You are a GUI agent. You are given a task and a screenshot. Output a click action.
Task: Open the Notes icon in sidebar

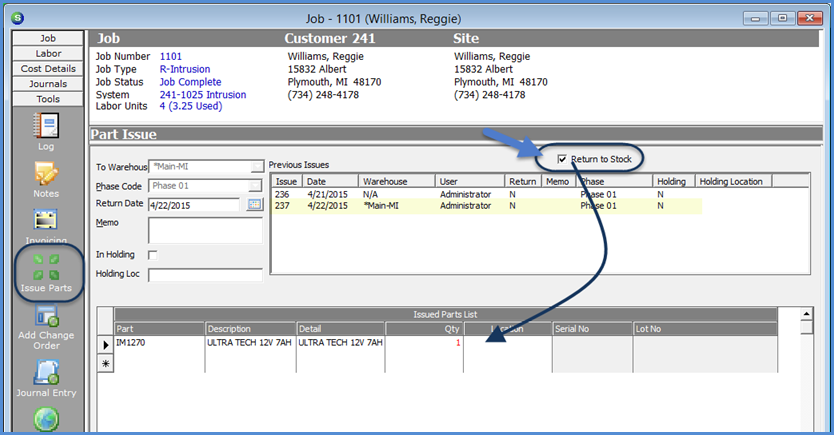click(x=46, y=173)
